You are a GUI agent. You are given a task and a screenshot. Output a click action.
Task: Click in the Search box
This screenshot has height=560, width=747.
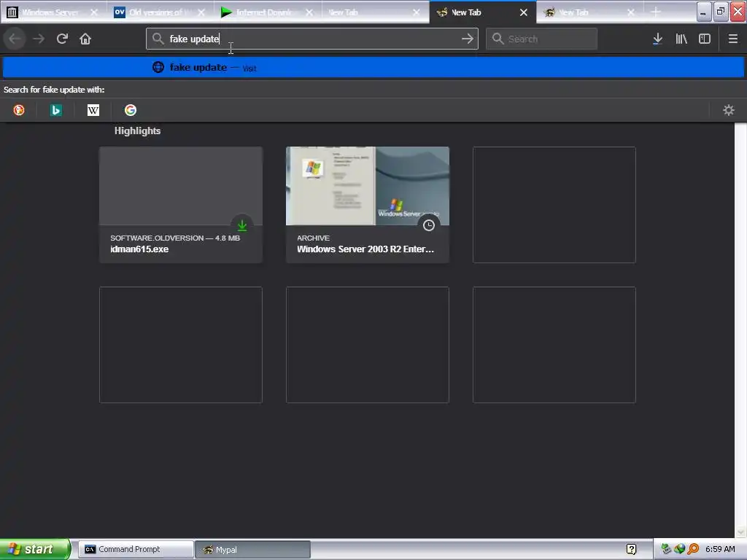pyautogui.click(x=542, y=39)
